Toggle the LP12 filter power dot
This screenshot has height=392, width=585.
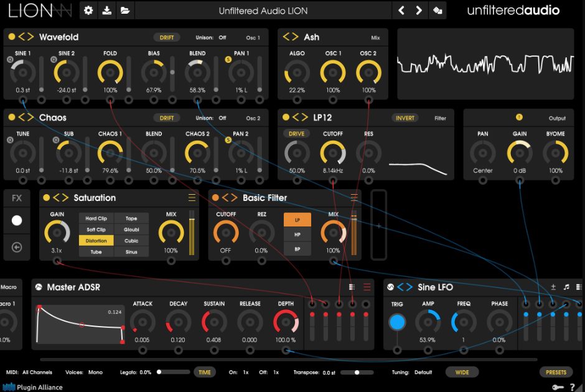pyautogui.click(x=286, y=117)
